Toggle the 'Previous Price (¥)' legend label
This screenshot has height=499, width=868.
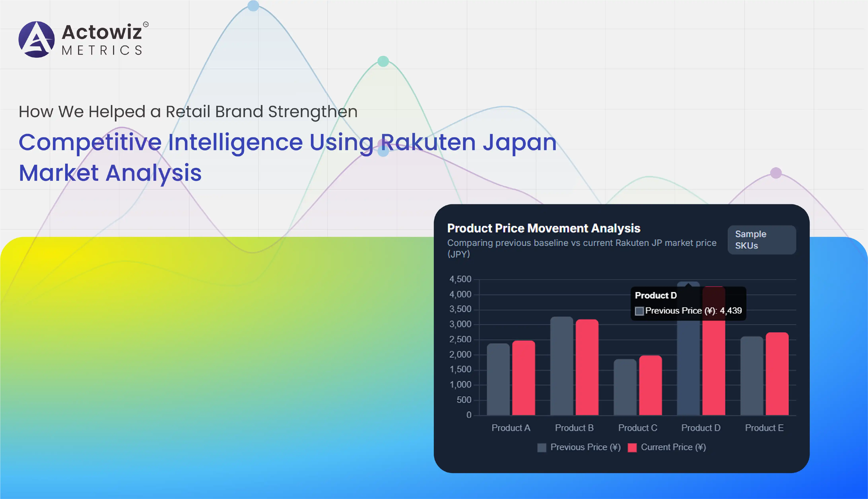[x=585, y=447]
